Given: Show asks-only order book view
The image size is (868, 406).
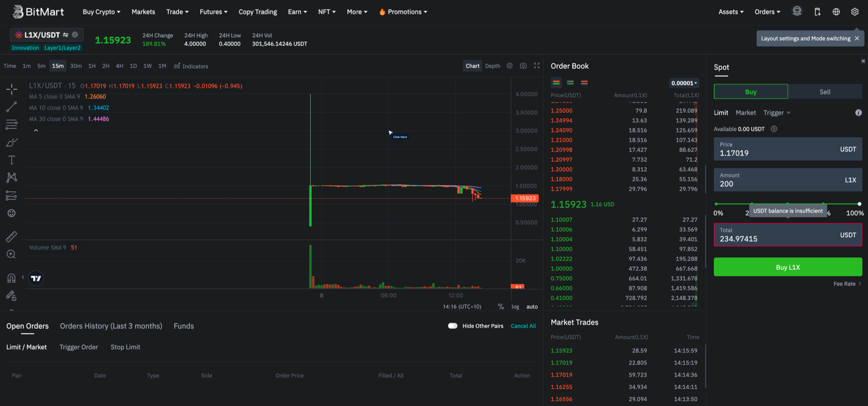Looking at the screenshot, I should [584, 82].
